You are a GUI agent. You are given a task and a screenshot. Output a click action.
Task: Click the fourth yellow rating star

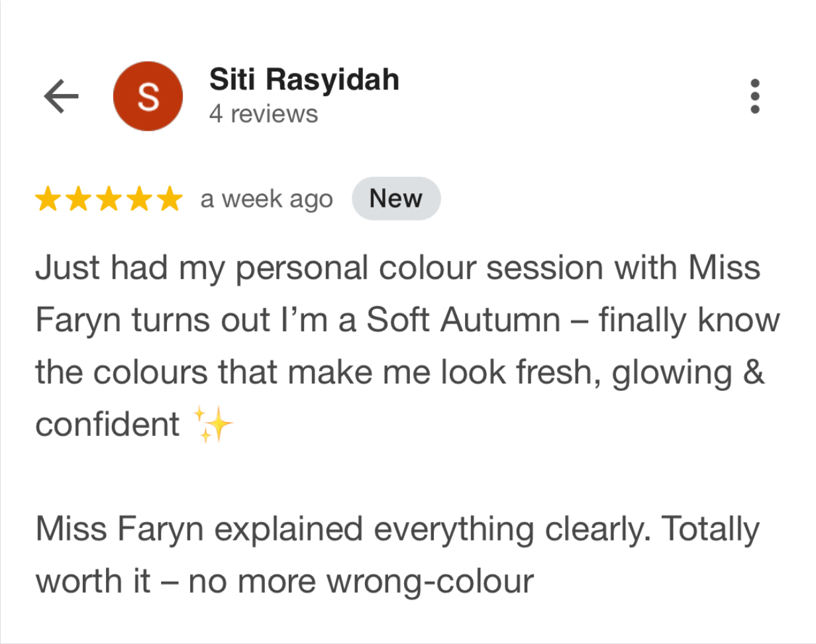point(139,199)
